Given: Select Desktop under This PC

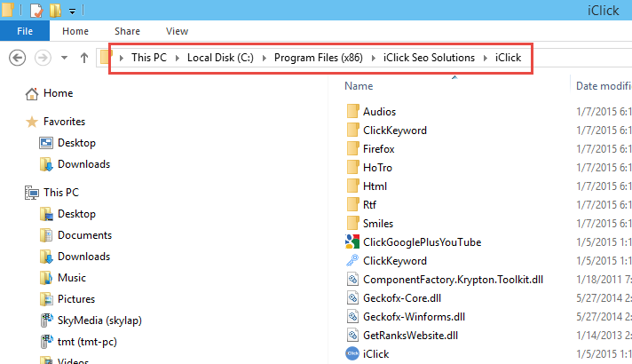Looking at the screenshot, I should coord(76,214).
